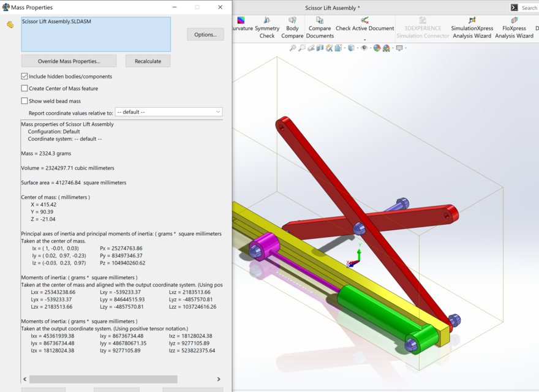This screenshot has height=392, width=539.
Task: Enable Create Center of Mass feature
Action: 24,88
